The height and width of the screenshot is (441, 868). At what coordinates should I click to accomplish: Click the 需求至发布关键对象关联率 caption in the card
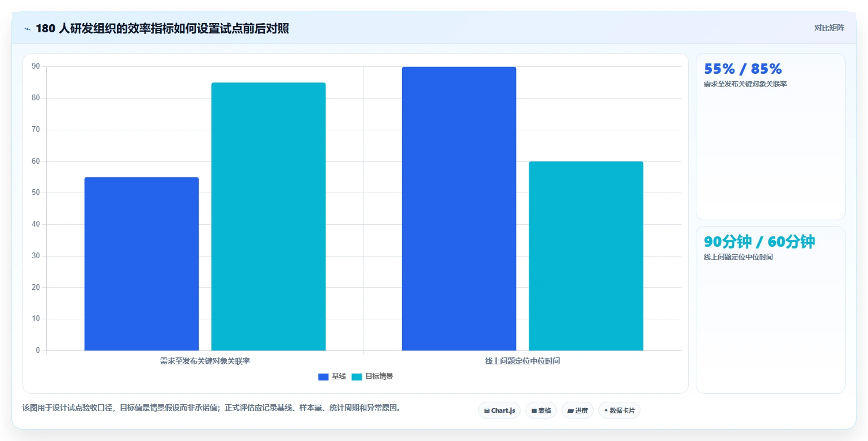coord(745,84)
